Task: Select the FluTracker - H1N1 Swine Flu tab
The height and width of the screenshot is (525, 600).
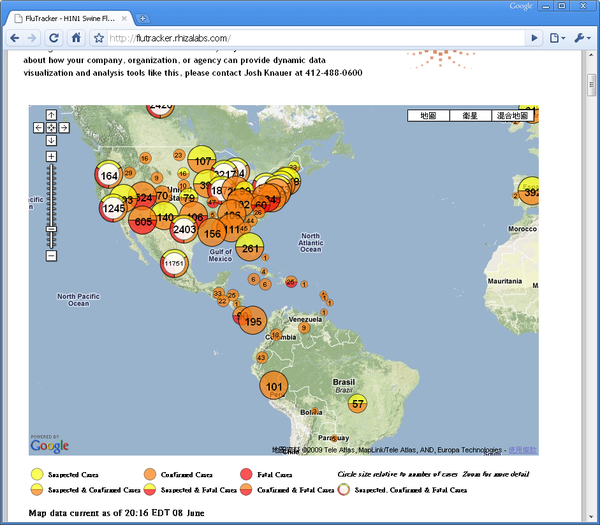Action: 69,18
